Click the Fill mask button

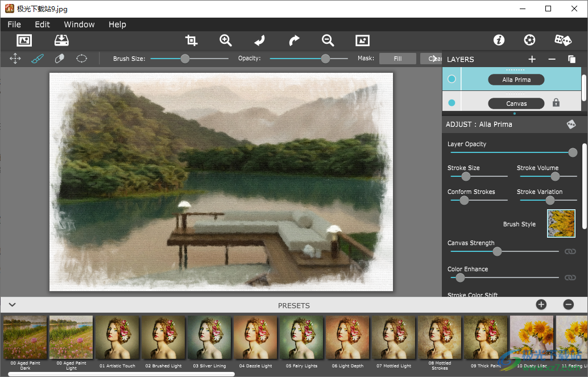(x=397, y=58)
